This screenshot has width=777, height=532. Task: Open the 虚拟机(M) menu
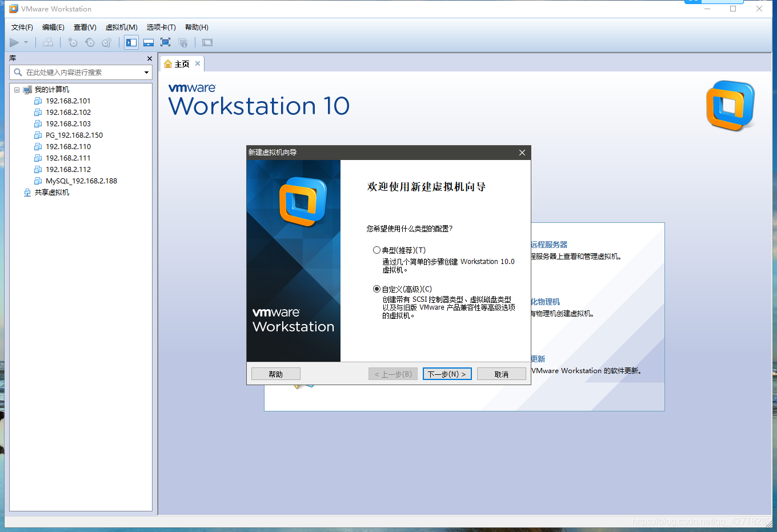coord(122,27)
